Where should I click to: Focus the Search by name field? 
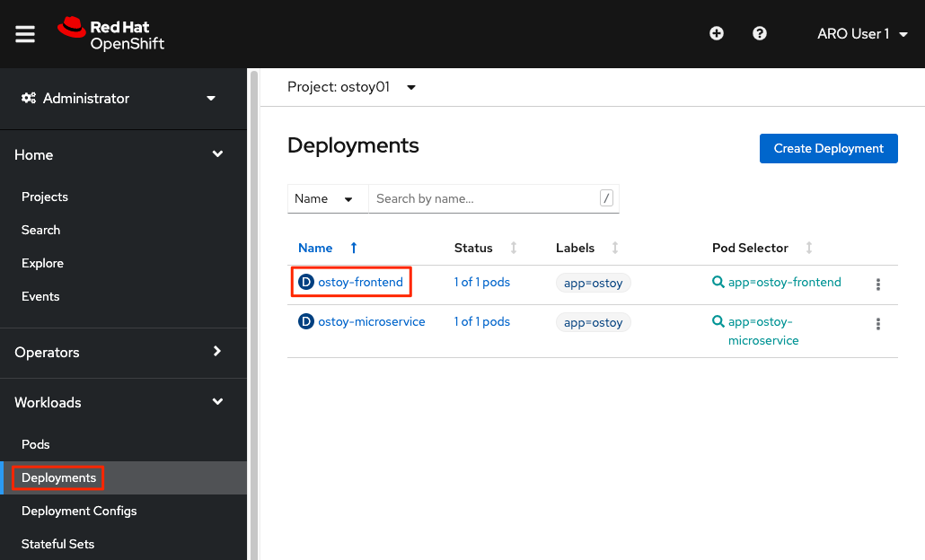pos(485,198)
